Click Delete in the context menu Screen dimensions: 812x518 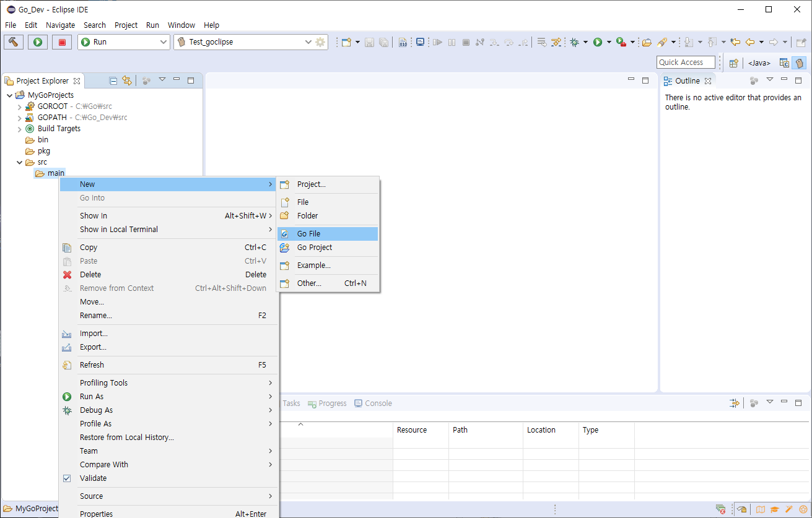[167, 275]
